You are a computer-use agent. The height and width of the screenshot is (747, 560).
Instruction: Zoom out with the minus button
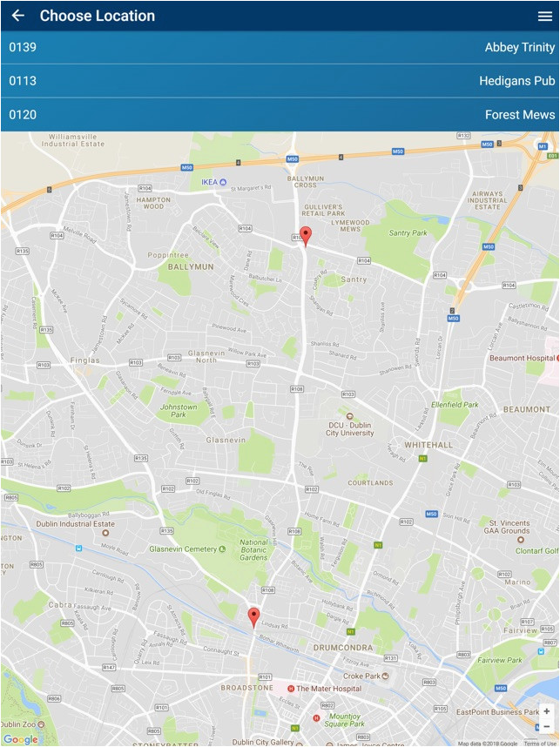(546, 727)
